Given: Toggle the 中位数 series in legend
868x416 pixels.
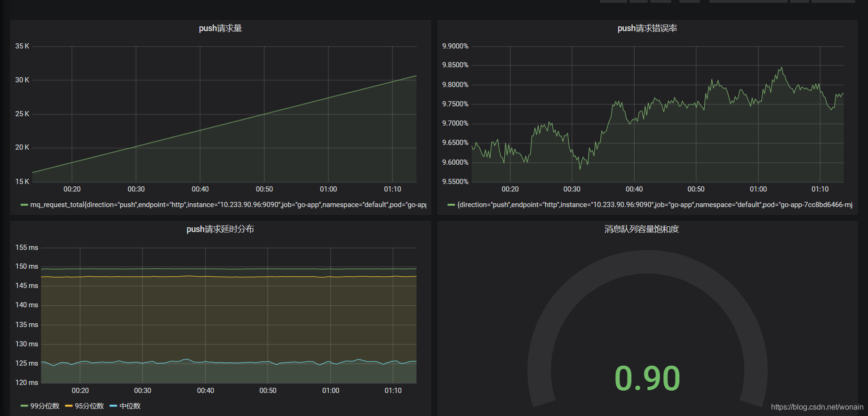Looking at the screenshot, I should pyautogui.click(x=130, y=406).
